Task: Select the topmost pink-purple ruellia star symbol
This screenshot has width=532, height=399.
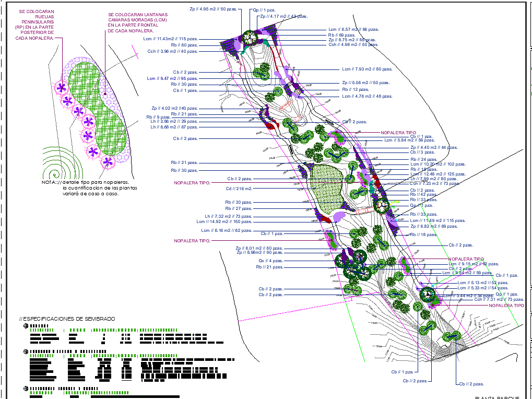Action: [62, 87]
